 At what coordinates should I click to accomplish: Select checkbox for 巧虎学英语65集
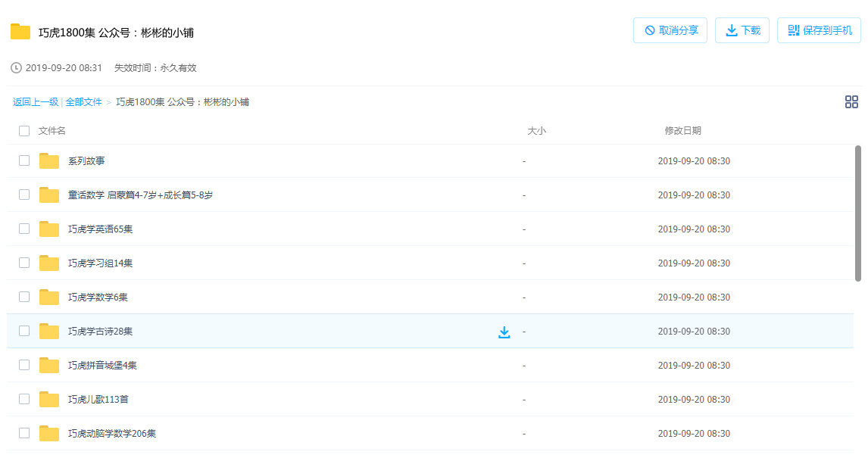(x=24, y=229)
